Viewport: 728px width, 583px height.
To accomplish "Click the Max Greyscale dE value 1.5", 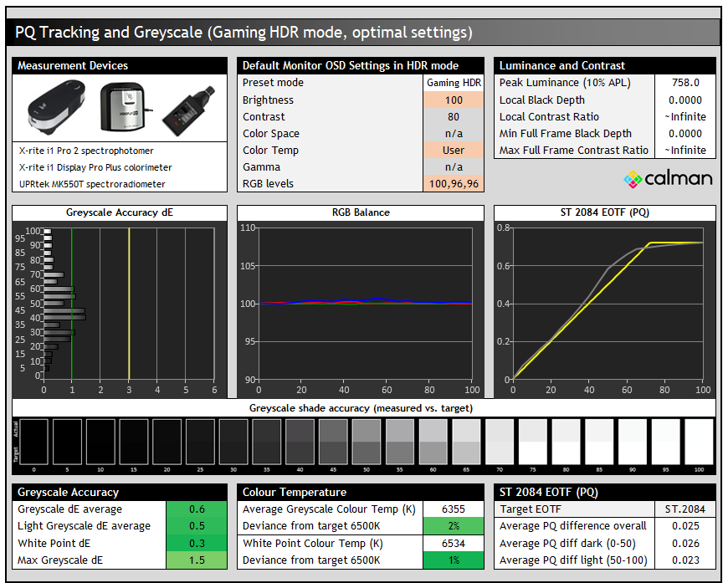I will (197, 560).
